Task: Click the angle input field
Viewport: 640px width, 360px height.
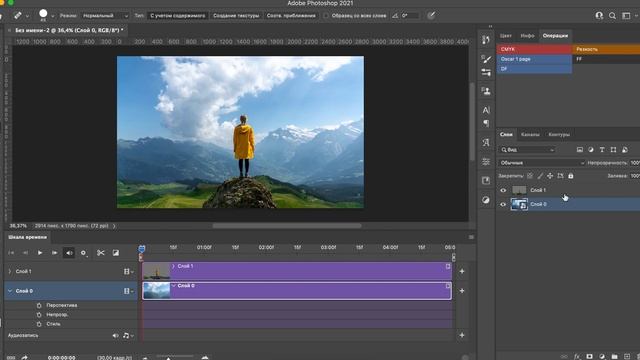Action: (x=410, y=16)
